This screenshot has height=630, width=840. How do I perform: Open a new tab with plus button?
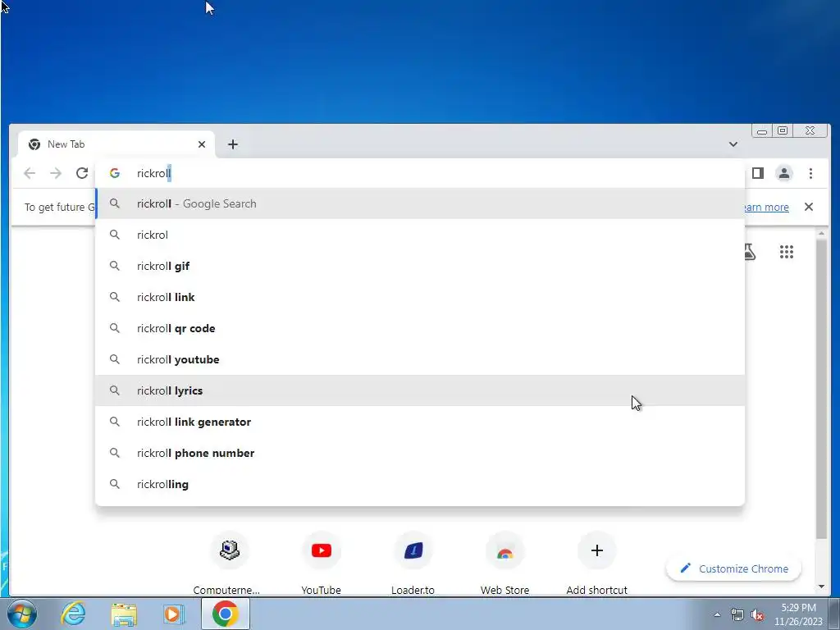(232, 144)
